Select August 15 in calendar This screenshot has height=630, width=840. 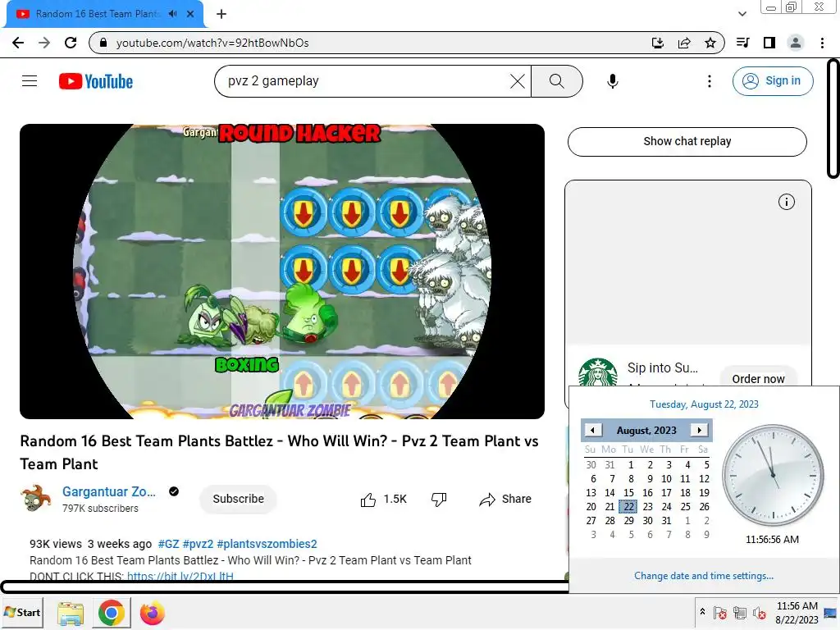click(628, 492)
